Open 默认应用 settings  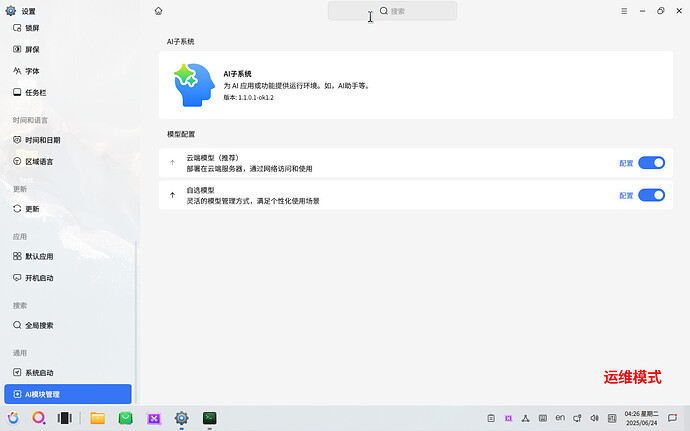(x=68, y=256)
